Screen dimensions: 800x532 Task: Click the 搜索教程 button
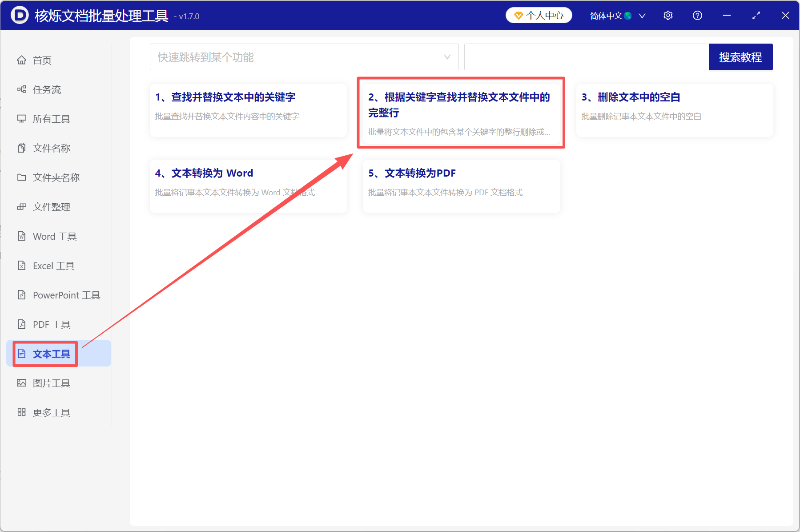click(x=740, y=57)
